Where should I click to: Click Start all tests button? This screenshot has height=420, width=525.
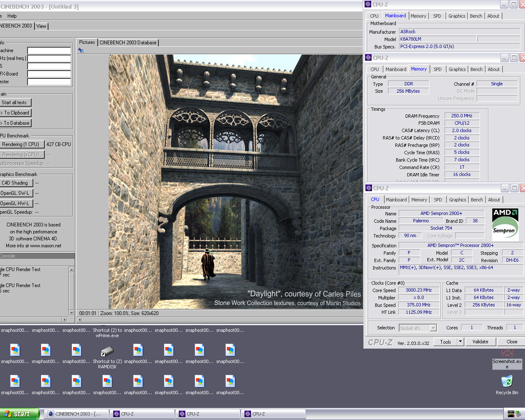click(15, 103)
